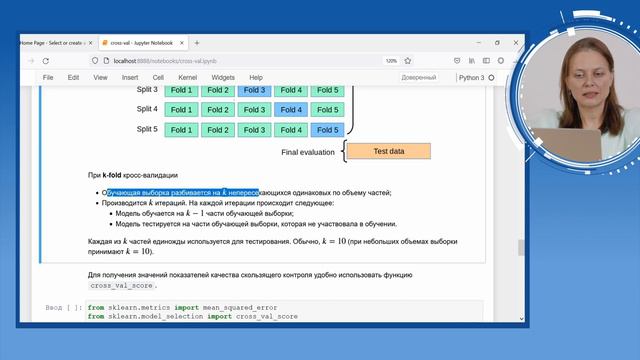Click green Fold 1 in Split 5 row
The image size is (640, 360).
(181, 130)
